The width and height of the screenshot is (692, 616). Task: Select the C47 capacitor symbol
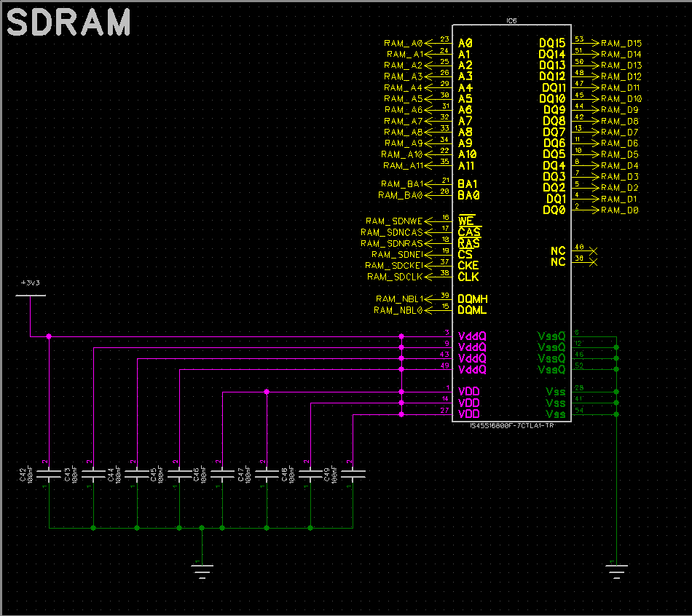click(267, 474)
